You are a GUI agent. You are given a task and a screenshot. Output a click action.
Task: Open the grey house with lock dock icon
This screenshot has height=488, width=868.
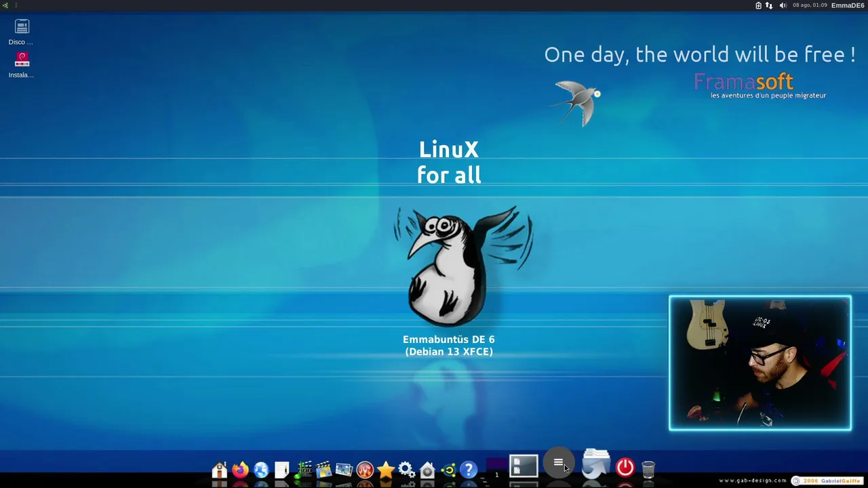[427, 470]
